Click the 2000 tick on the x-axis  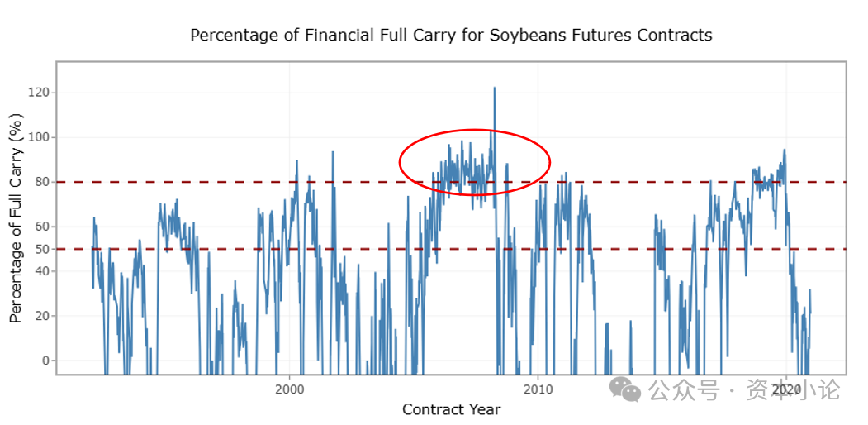click(290, 389)
